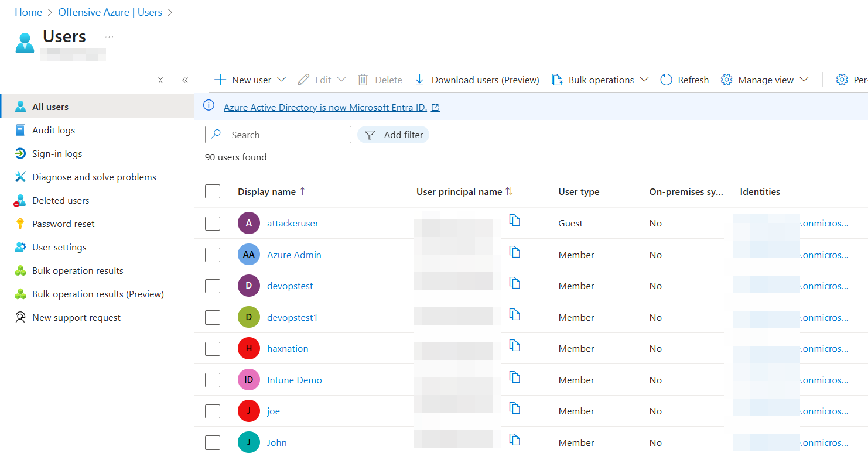Collapse sidebar with double-chevron icon
Image resolution: width=868 pixels, height=453 pixels.
pos(185,80)
